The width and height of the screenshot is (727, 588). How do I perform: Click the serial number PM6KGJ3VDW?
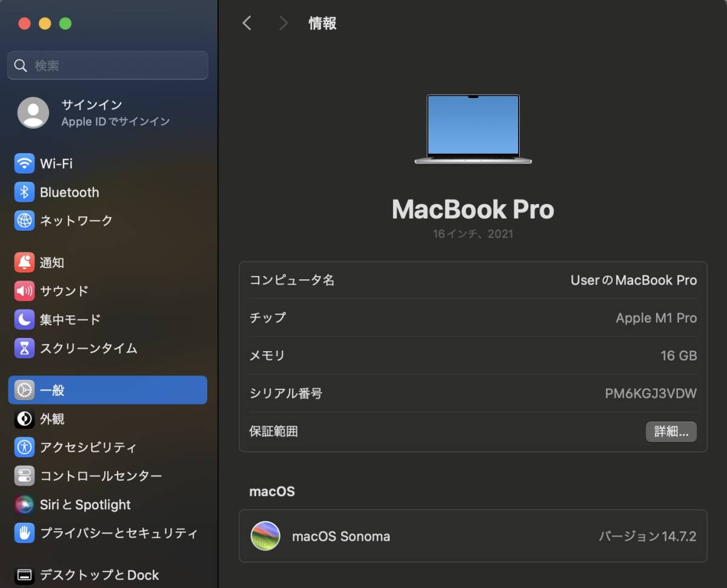pos(651,394)
